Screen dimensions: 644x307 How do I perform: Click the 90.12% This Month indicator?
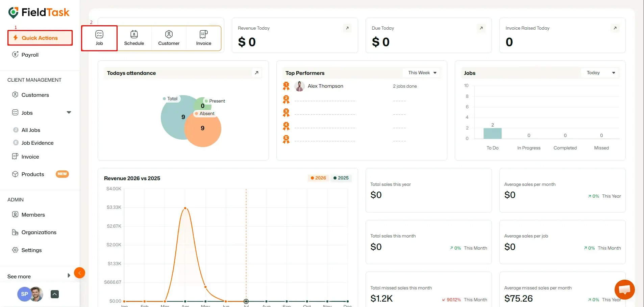(x=465, y=300)
